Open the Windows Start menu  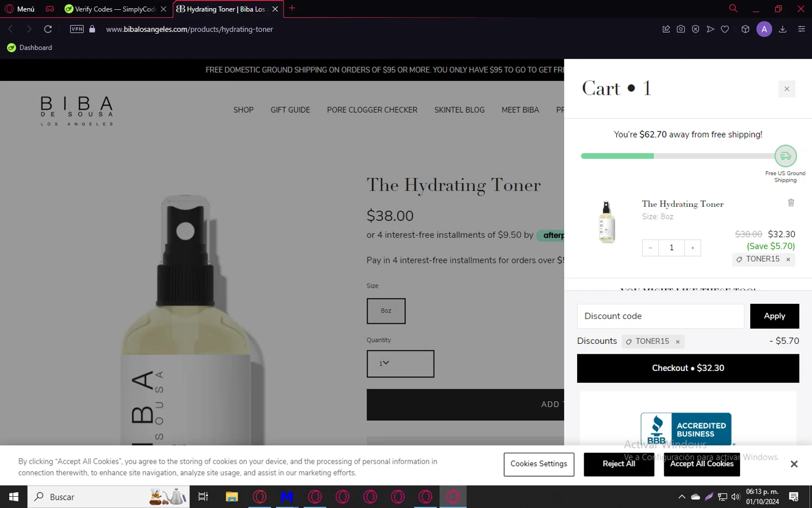14,497
